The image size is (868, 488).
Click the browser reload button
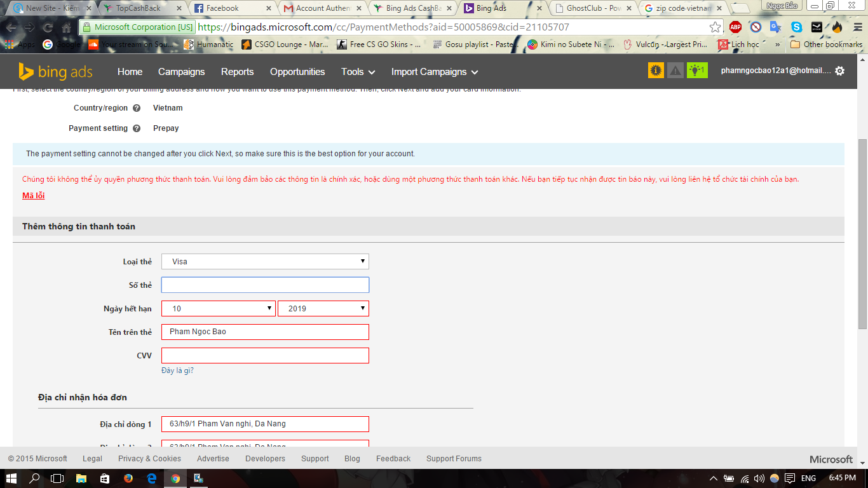(48, 28)
